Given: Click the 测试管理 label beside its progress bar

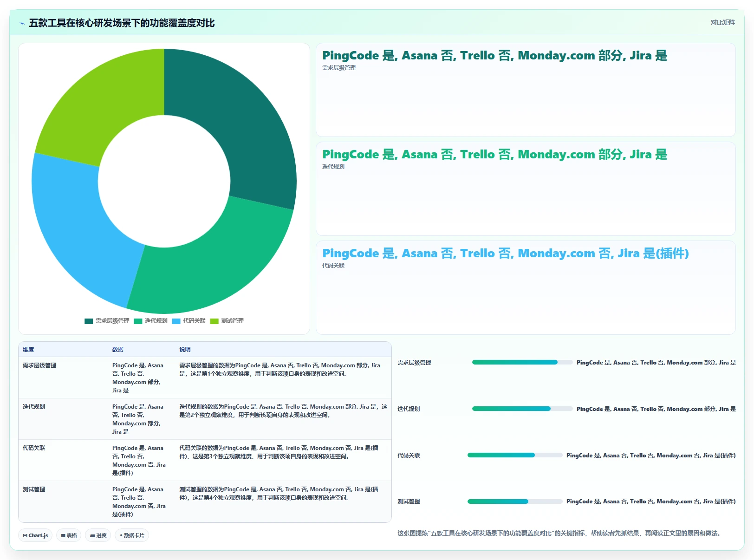Looking at the screenshot, I should pyautogui.click(x=409, y=501).
